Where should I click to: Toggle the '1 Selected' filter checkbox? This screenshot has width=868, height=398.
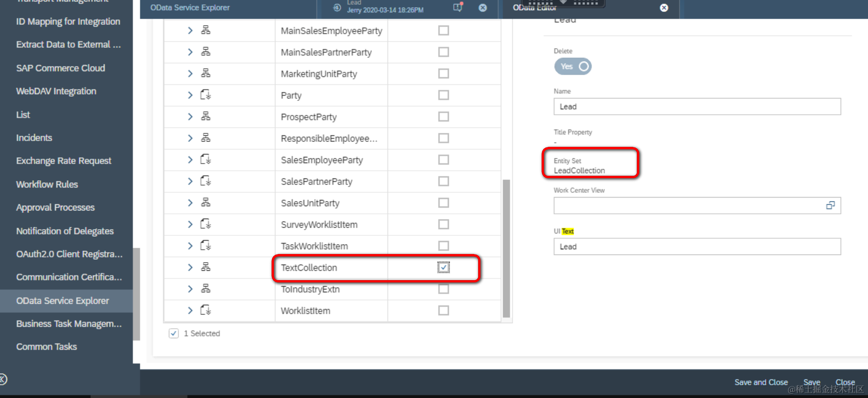pos(174,333)
